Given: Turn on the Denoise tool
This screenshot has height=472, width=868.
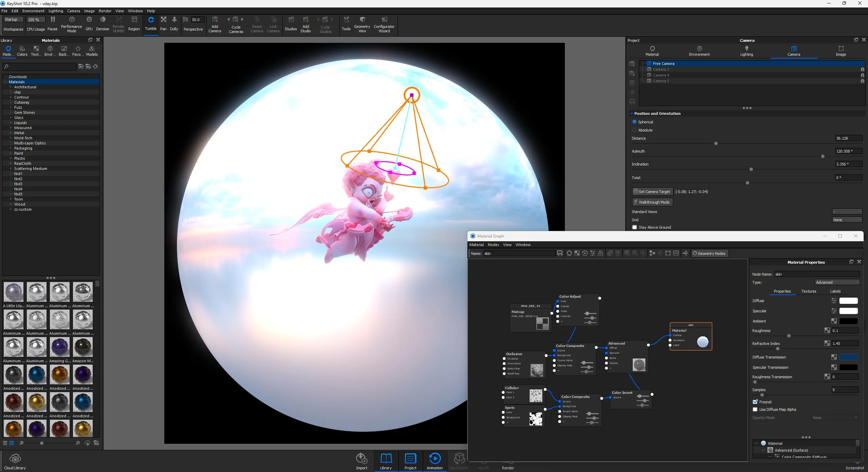Looking at the screenshot, I should point(103,23).
